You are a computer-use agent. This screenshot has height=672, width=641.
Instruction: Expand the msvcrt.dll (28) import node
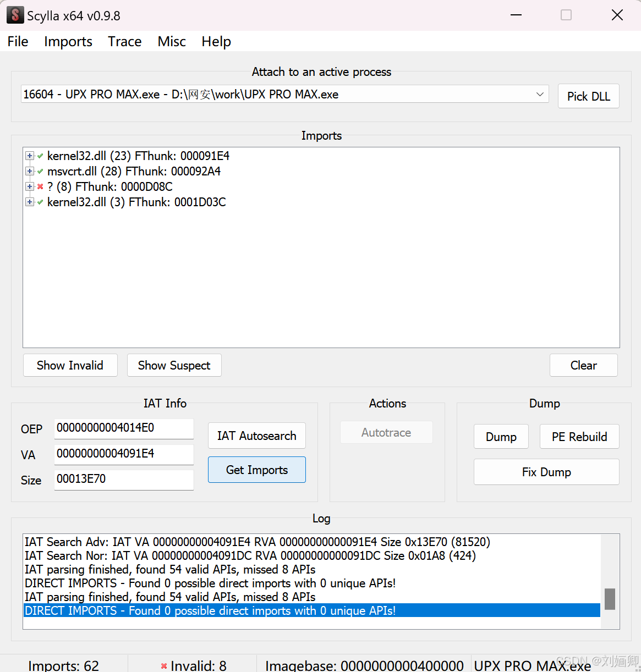tap(29, 171)
